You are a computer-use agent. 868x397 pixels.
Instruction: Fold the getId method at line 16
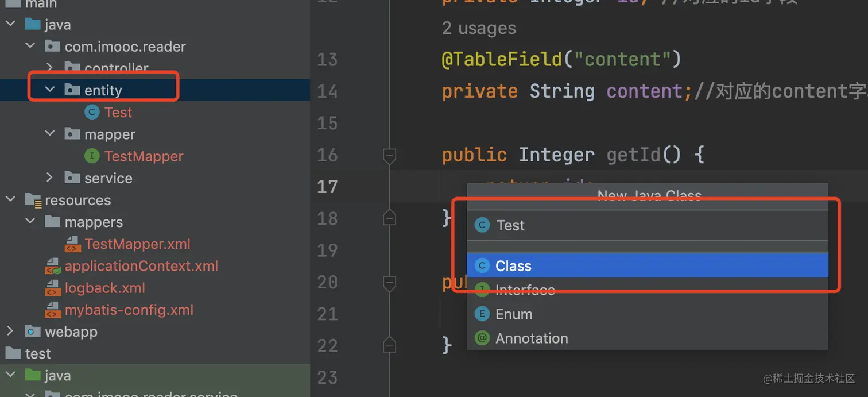click(390, 155)
